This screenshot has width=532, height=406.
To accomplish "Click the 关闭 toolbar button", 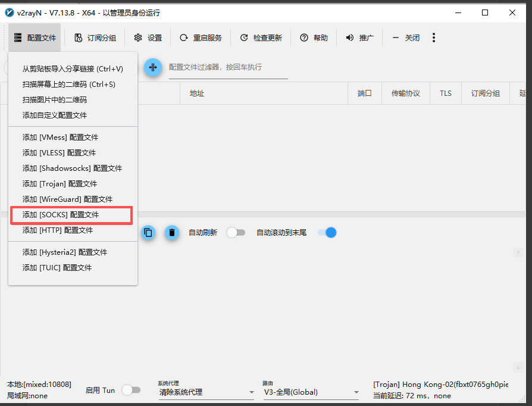I will coord(406,38).
